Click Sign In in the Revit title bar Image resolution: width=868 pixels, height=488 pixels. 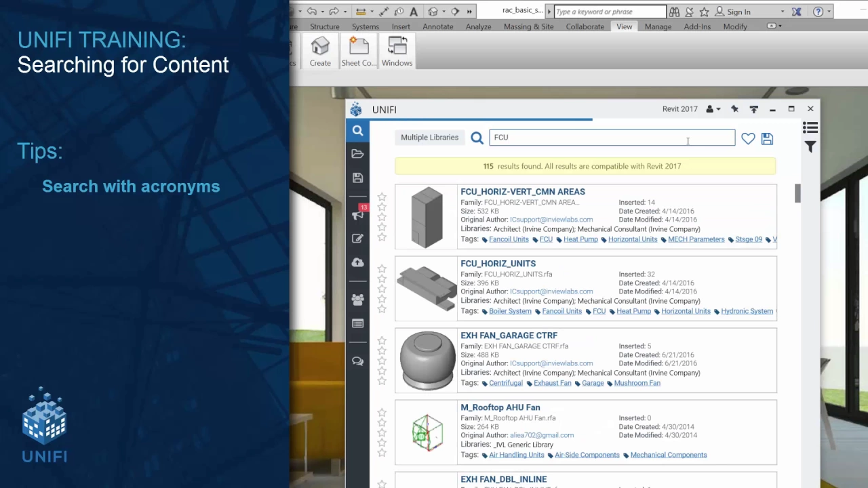point(738,12)
